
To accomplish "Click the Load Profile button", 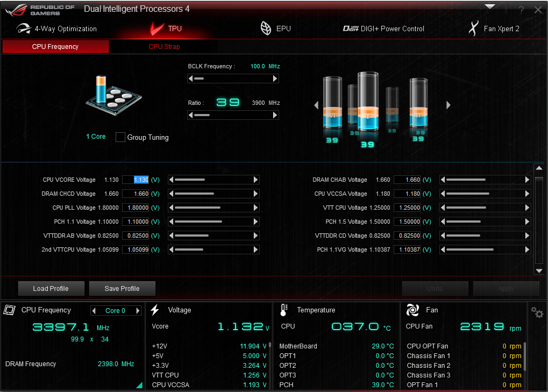I will pyautogui.click(x=51, y=289).
